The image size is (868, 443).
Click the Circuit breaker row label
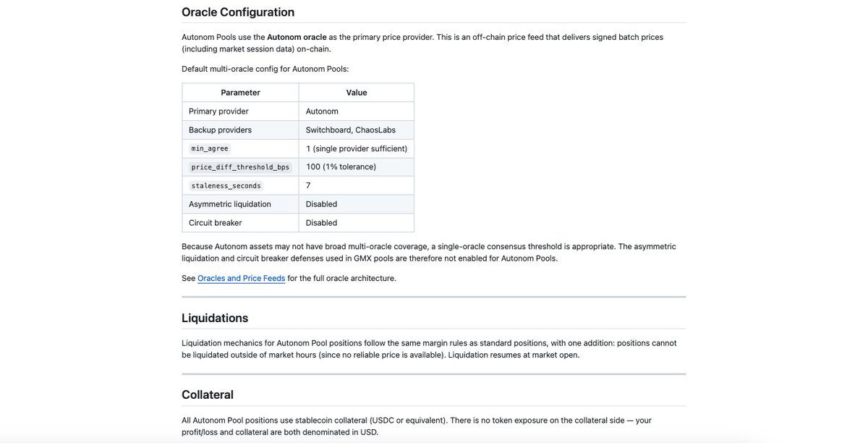[216, 223]
